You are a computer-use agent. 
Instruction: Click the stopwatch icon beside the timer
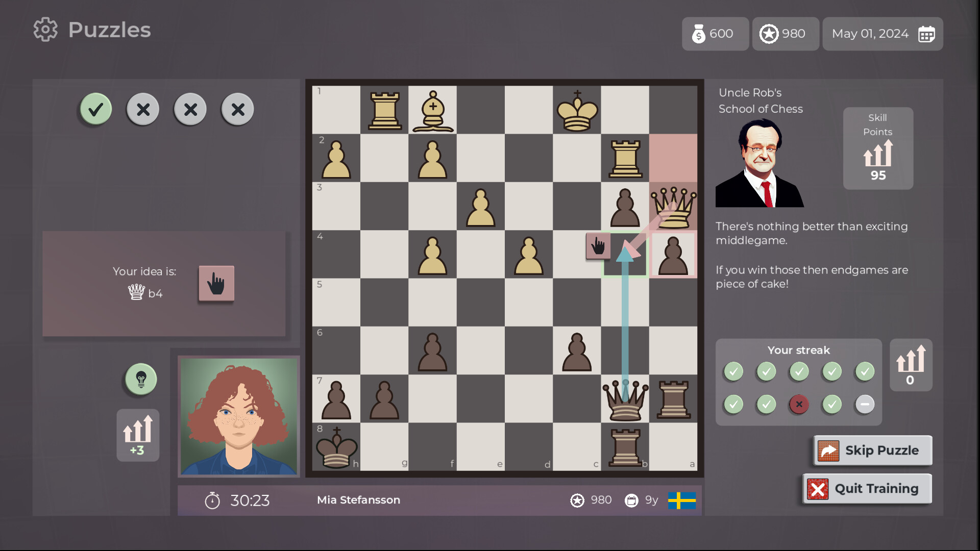213,500
